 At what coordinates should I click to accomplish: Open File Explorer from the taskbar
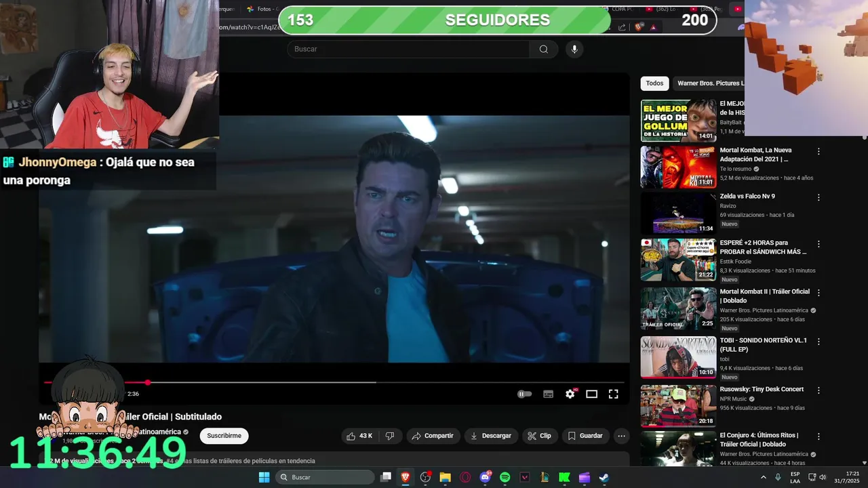pos(445,477)
